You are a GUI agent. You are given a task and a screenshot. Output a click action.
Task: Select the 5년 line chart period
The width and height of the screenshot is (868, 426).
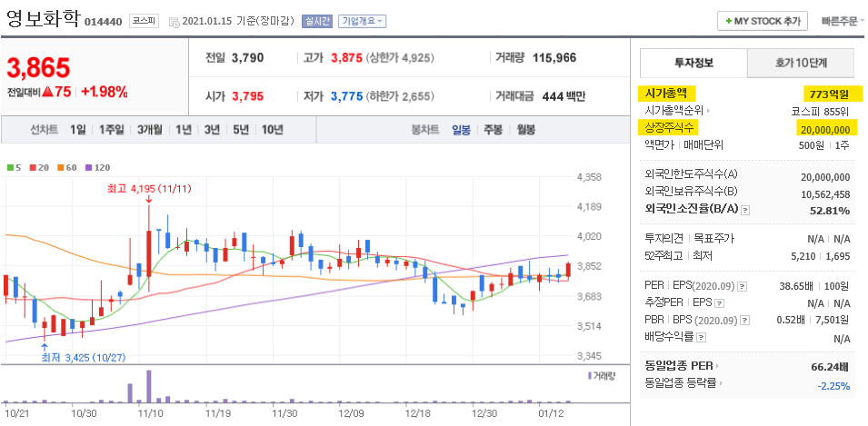[241, 130]
